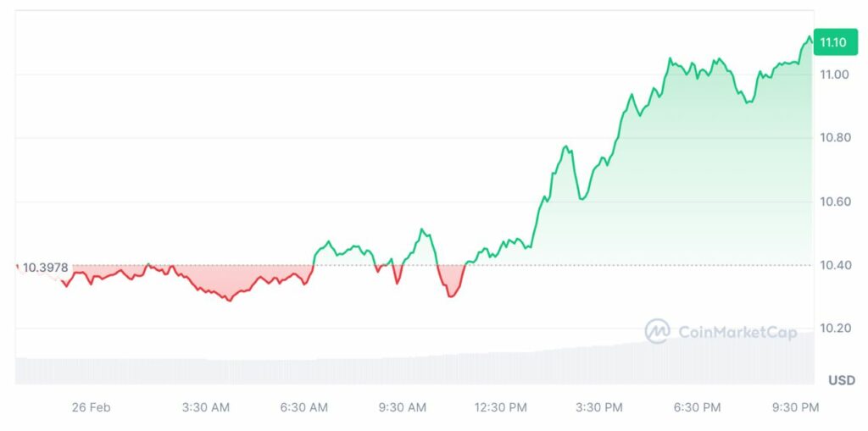Screen dimensions: 868x431
Task: Click the 10.20 price axis label
Action: [834, 329]
